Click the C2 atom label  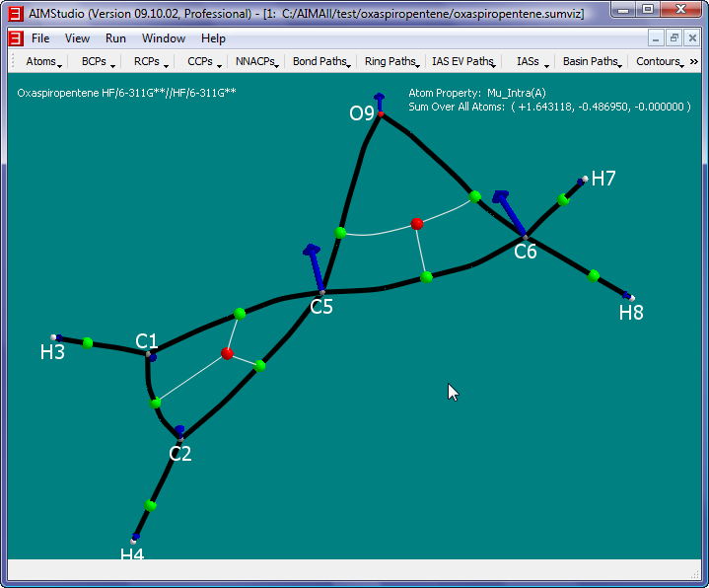[x=180, y=454]
